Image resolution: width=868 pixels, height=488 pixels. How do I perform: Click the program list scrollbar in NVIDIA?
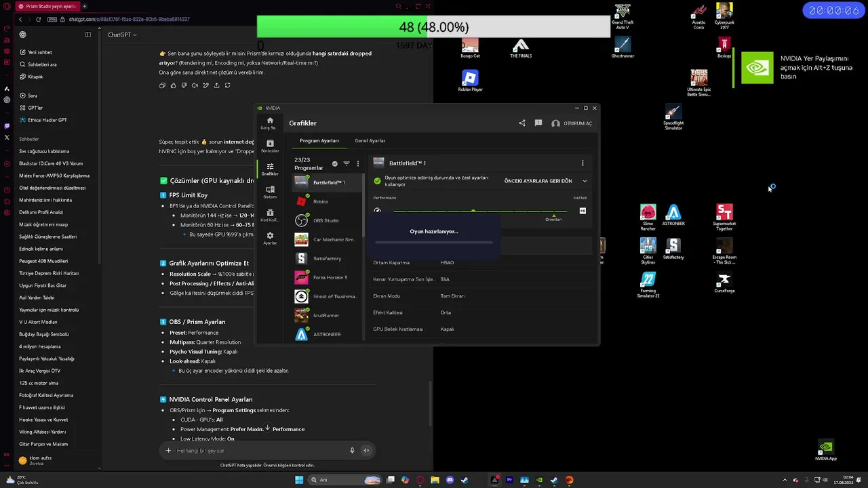365,207
